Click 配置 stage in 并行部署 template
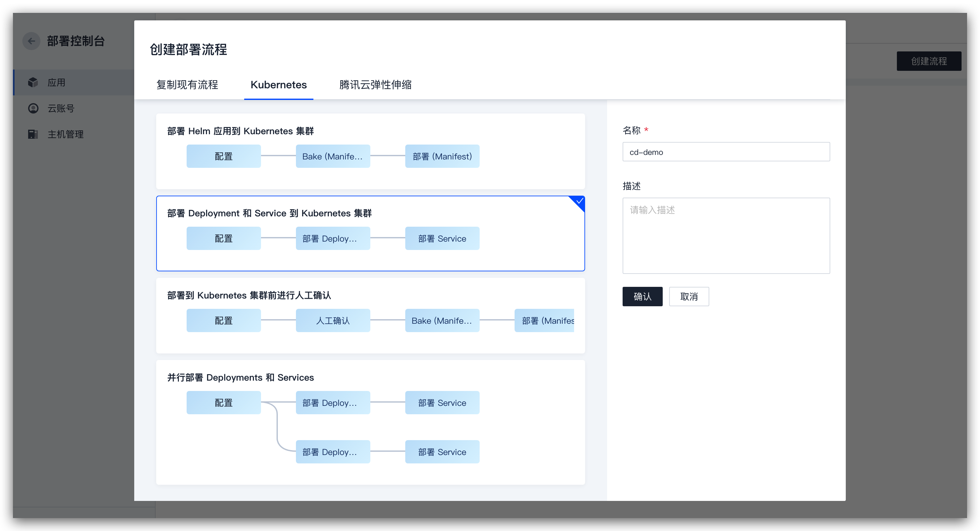 point(223,402)
